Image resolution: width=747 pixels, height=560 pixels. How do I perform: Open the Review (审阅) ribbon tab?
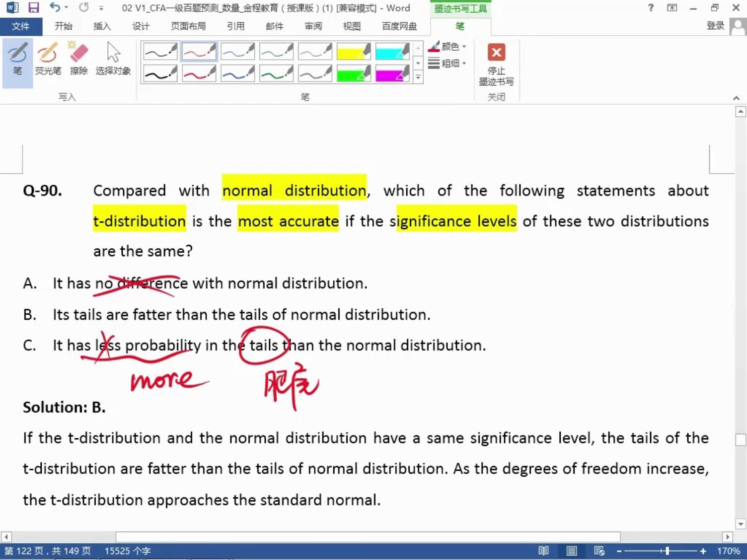[313, 26]
